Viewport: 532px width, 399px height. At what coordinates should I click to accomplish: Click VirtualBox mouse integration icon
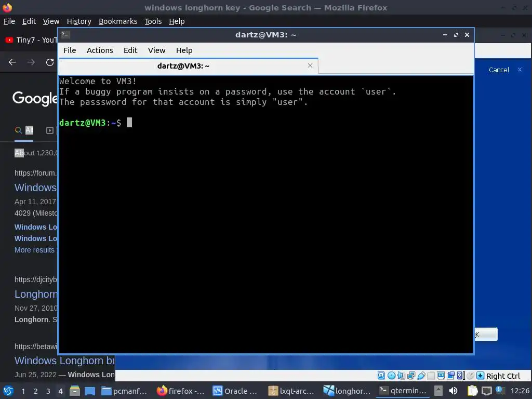pyautogui.click(x=470, y=376)
